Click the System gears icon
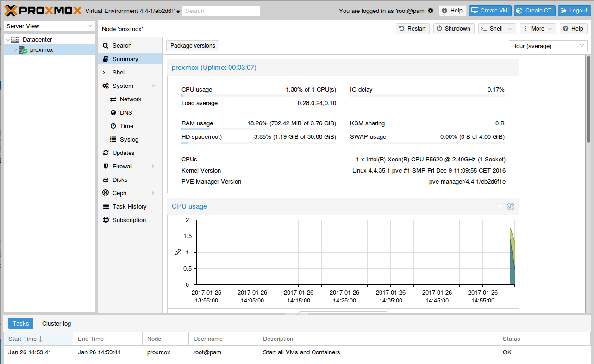The width and height of the screenshot is (594, 364). coord(106,86)
